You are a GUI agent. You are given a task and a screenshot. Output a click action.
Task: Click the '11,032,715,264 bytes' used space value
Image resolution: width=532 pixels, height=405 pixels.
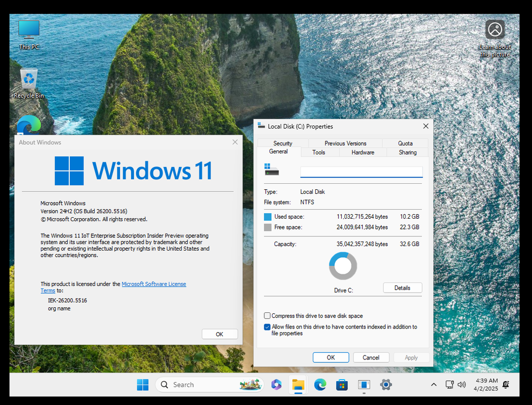click(x=362, y=217)
